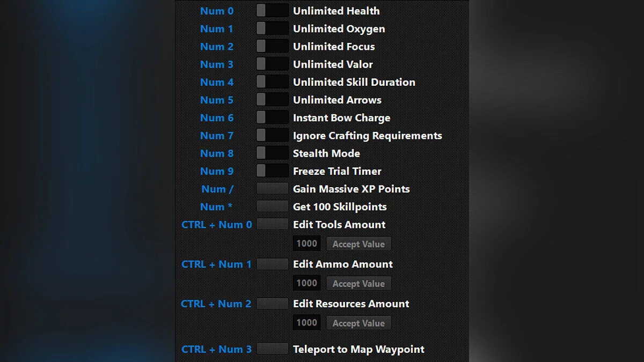Activate Instant Bow Charge toggle
Screen dimensions: 644x362
pos(272,117)
